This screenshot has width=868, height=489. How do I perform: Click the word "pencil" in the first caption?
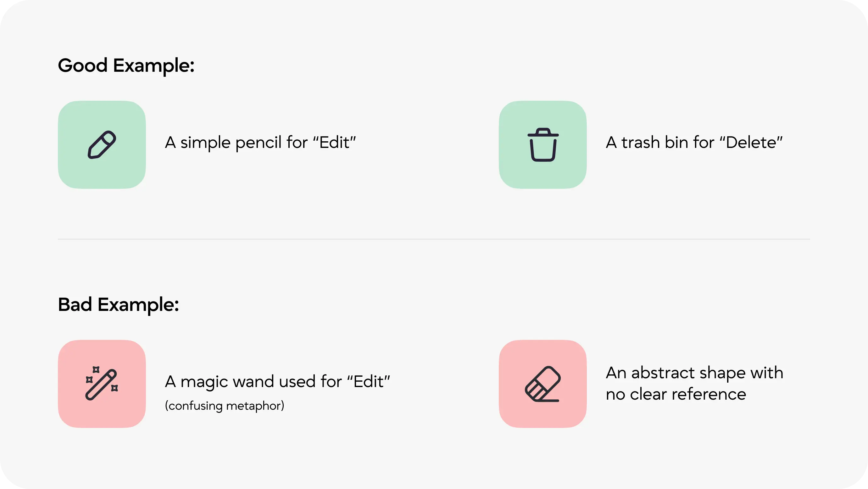point(258,143)
